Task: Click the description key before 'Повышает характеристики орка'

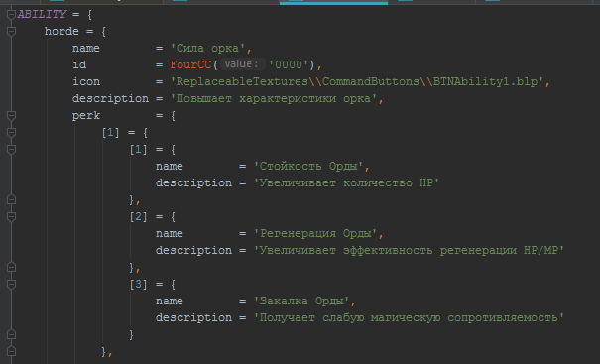Action: 110,99
